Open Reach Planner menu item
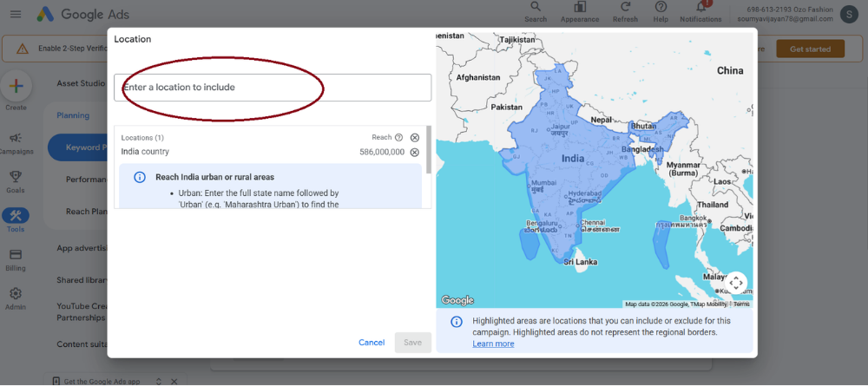This screenshot has width=868, height=386. click(x=86, y=212)
